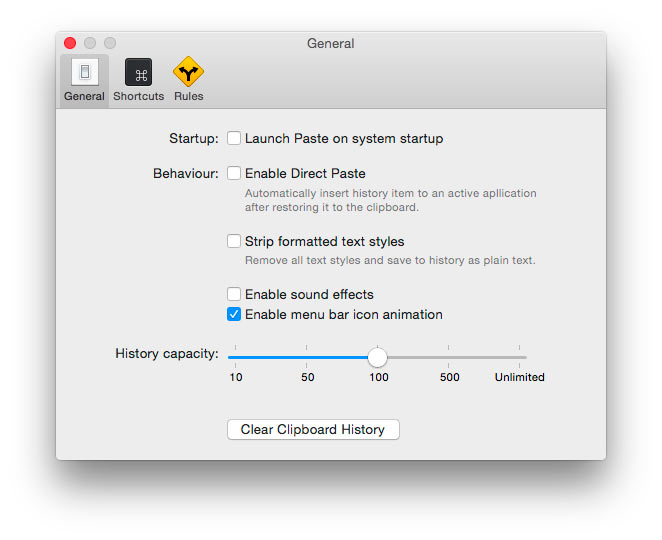
Task: Set history capacity slider to 10
Action: point(235,357)
